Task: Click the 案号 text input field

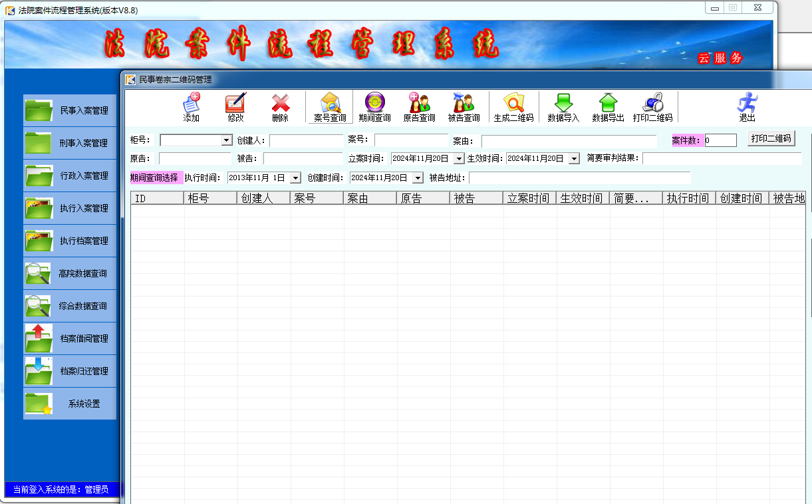Action: (411, 140)
